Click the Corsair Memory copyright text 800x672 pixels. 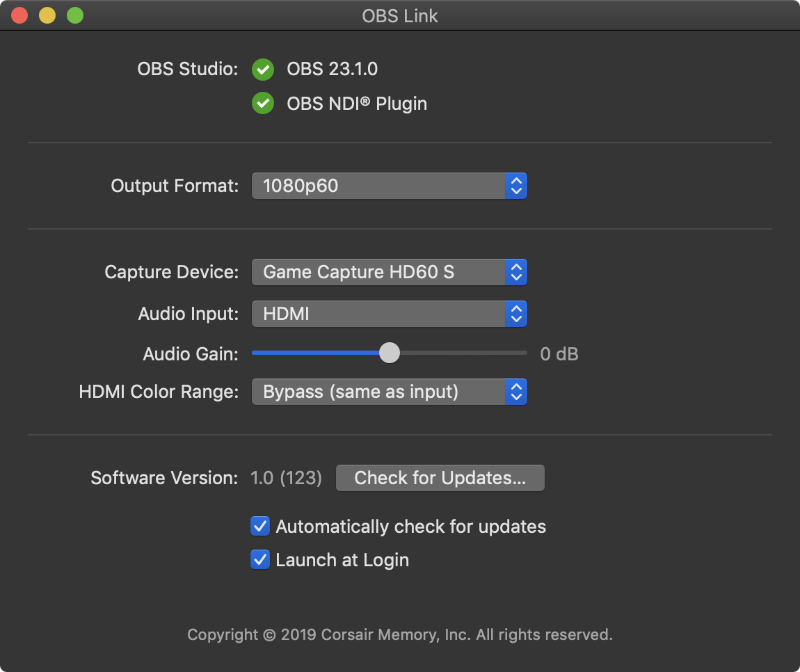pyautogui.click(x=400, y=634)
